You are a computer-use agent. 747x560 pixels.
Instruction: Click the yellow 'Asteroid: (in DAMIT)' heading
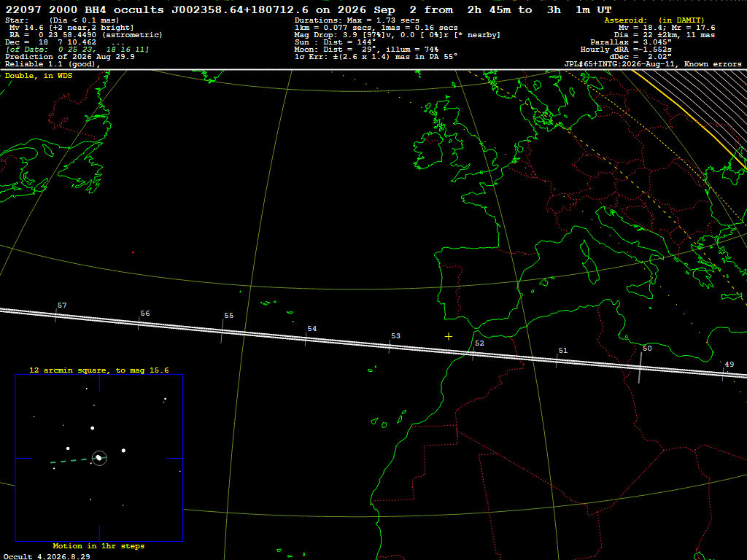click(x=654, y=20)
